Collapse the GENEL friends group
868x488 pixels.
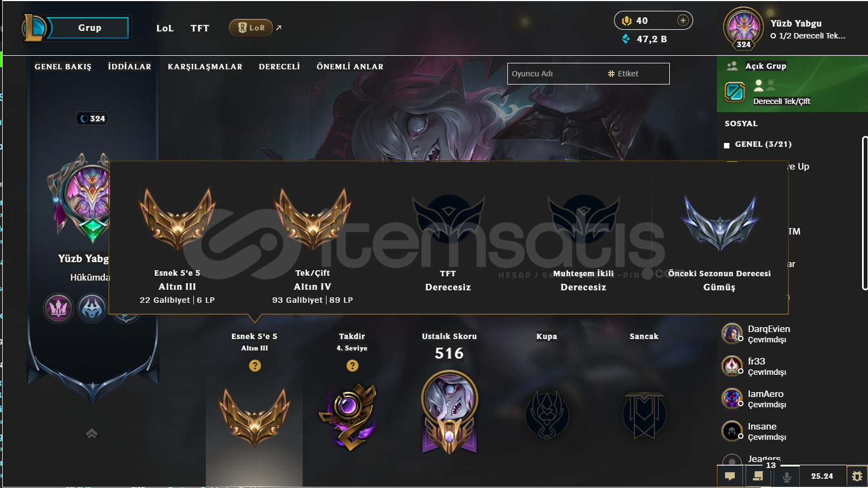(x=757, y=144)
